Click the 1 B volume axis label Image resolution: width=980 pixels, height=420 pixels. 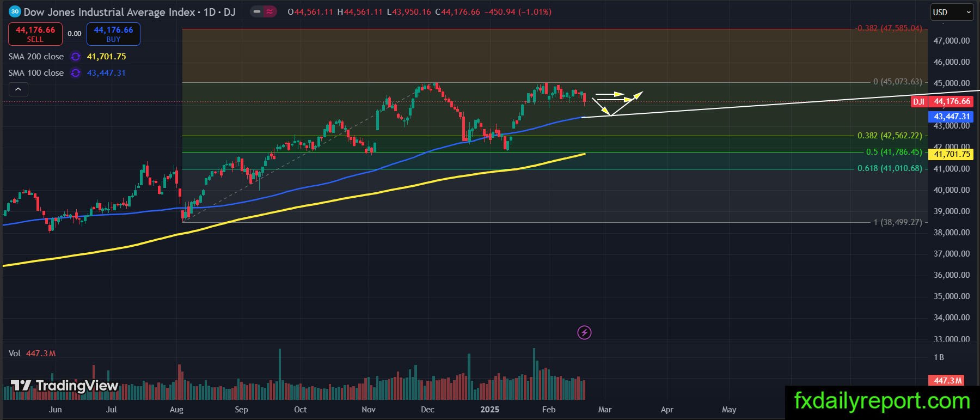click(939, 357)
